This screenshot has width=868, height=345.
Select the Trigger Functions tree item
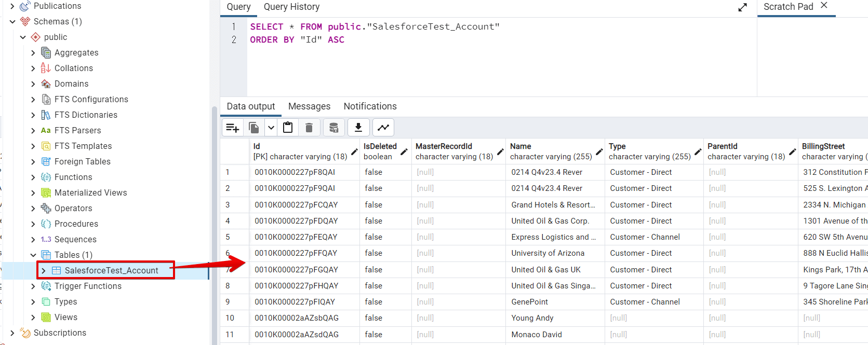point(88,286)
